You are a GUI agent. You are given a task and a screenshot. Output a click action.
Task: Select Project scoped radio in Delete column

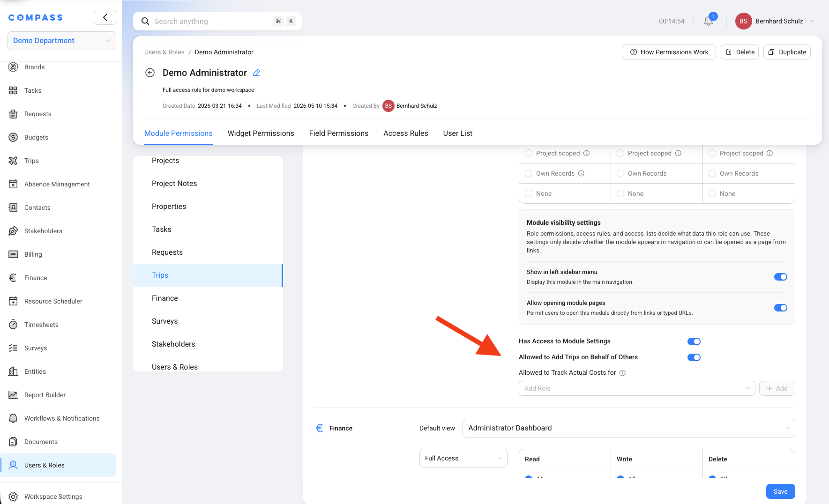(712, 153)
